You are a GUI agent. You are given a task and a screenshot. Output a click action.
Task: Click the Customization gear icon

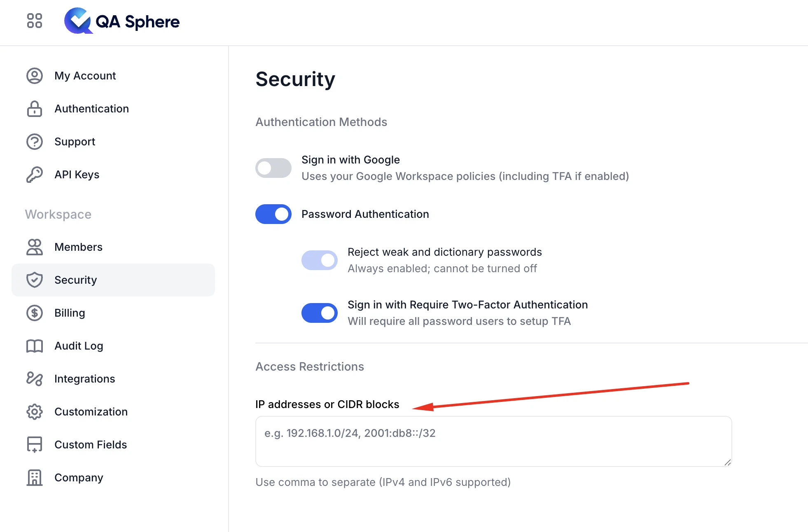click(x=35, y=412)
